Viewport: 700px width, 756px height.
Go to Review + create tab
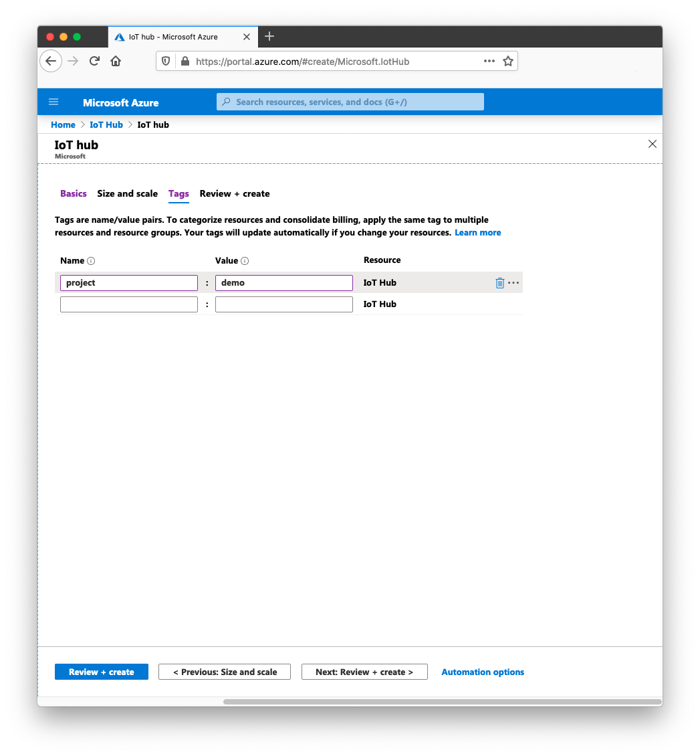coord(235,193)
